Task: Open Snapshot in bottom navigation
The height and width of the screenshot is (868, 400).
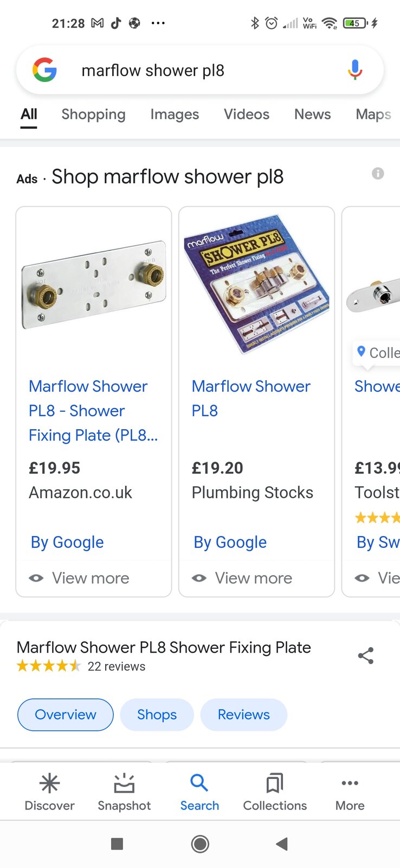Action: (124, 792)
